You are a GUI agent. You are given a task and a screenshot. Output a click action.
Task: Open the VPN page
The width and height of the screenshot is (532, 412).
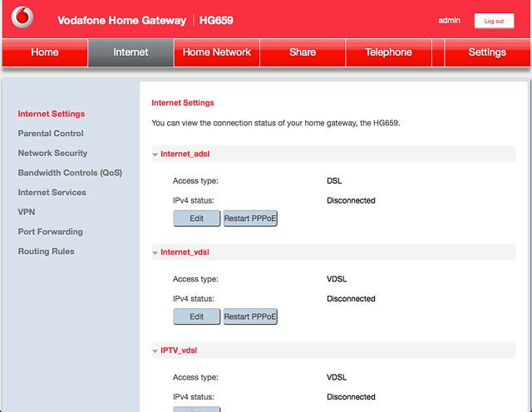tap(27, 213)
